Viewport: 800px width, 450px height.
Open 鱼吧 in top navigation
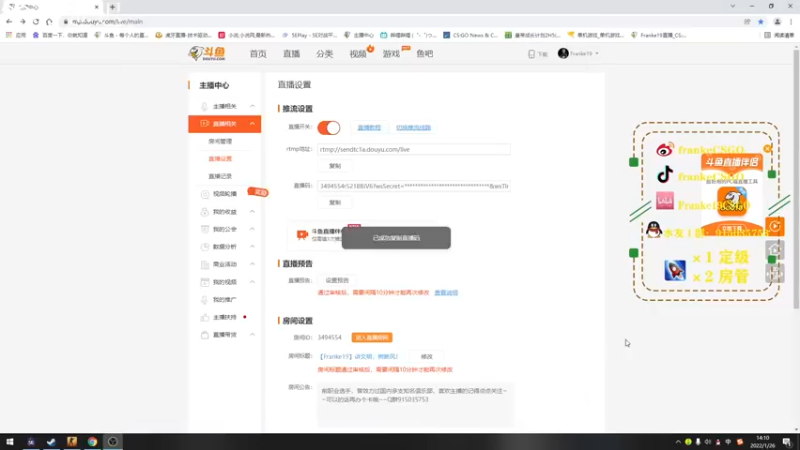pyautogui.click(x=424, y=54)
